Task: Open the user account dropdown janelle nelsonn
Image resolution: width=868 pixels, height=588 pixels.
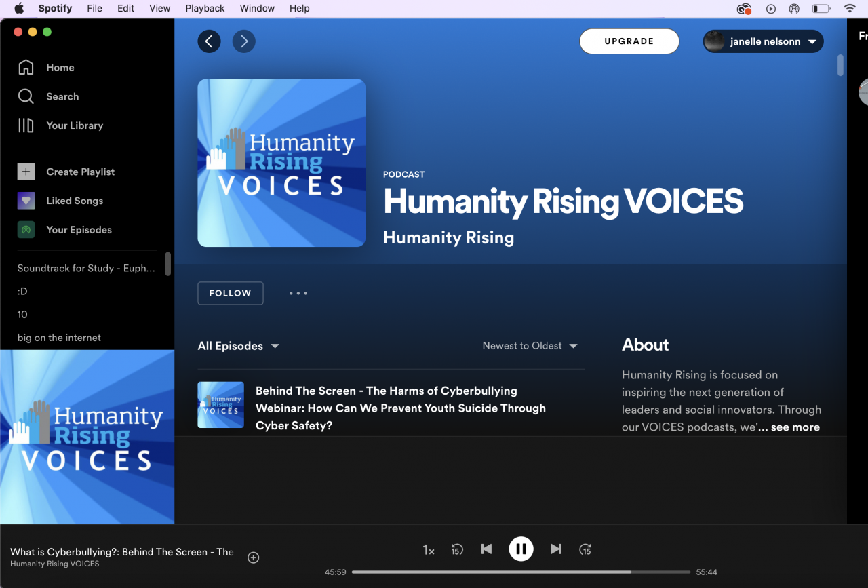Action: click(x=763, y=41)
